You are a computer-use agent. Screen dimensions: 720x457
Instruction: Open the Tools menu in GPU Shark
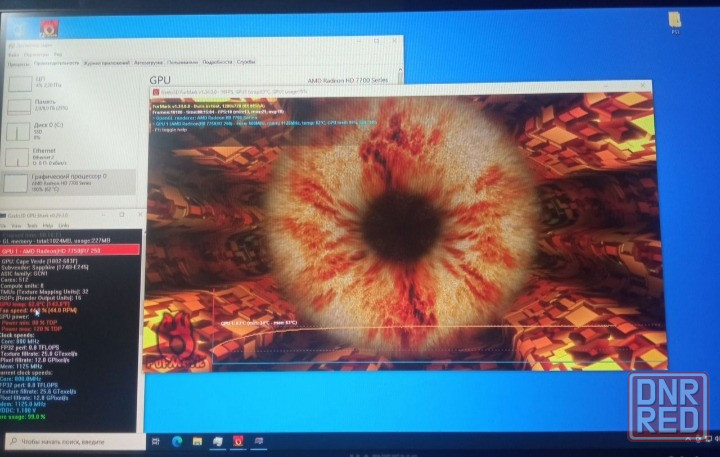point(32,226)
